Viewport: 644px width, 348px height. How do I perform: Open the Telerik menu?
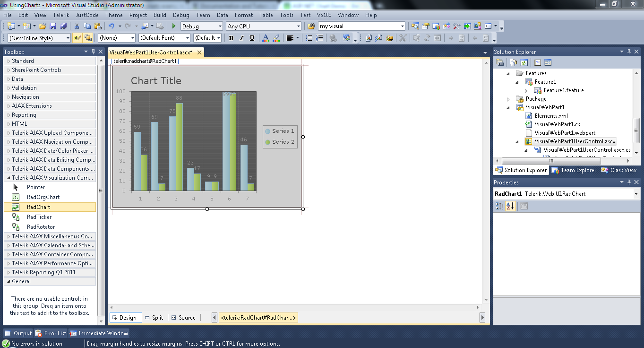(x=61, y=15)
